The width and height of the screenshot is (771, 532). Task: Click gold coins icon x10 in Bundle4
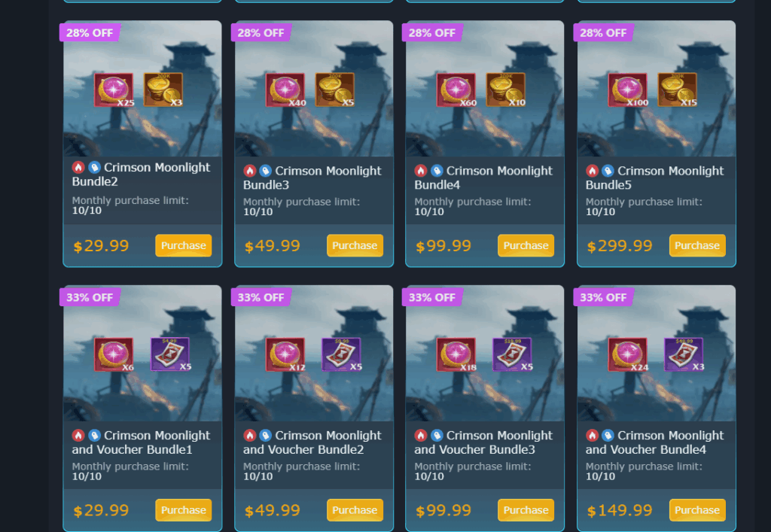[x=505, y=90]
